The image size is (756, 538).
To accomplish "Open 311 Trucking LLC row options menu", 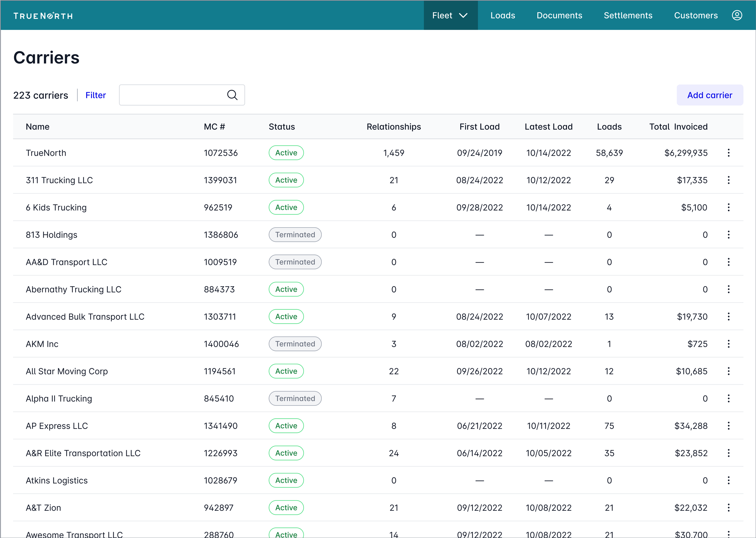I will 728,180.
